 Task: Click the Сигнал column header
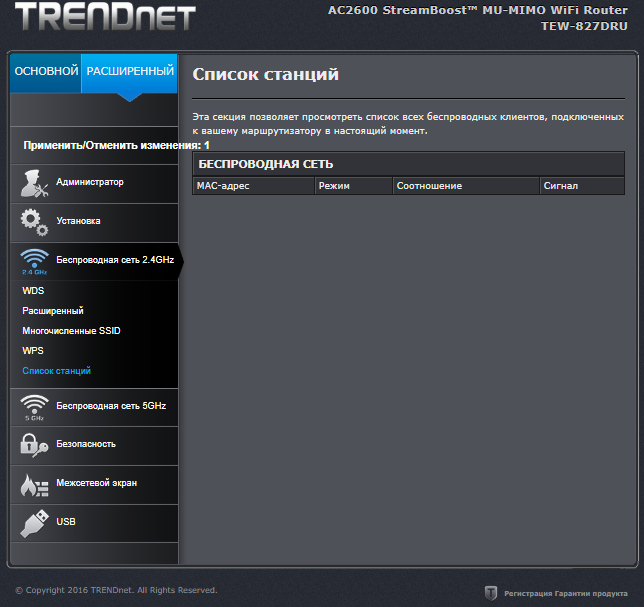pyautogui.click(x=582, y=186)
